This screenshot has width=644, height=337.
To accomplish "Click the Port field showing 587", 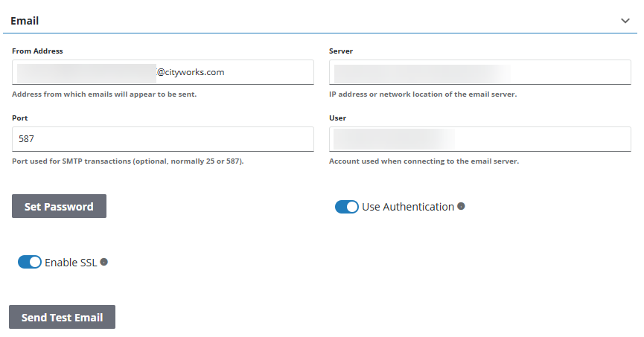I will (163, 139).
